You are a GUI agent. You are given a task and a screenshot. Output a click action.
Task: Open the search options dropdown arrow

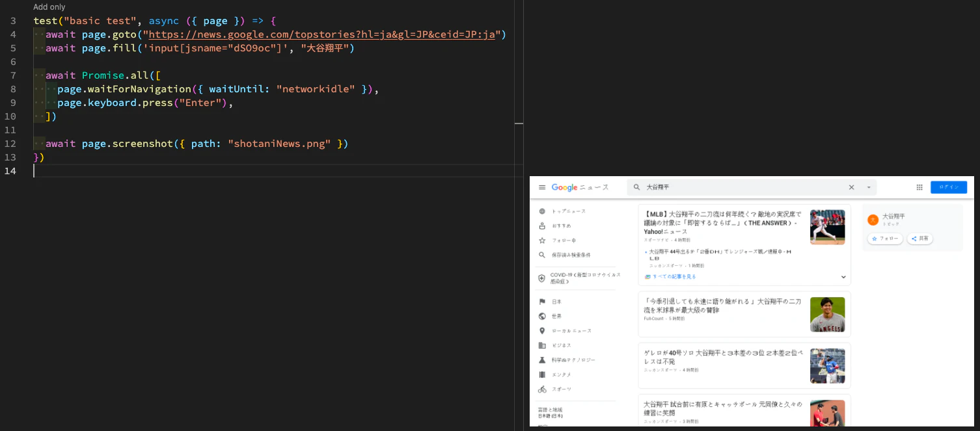pyautogui.click(x=868, y=187)
